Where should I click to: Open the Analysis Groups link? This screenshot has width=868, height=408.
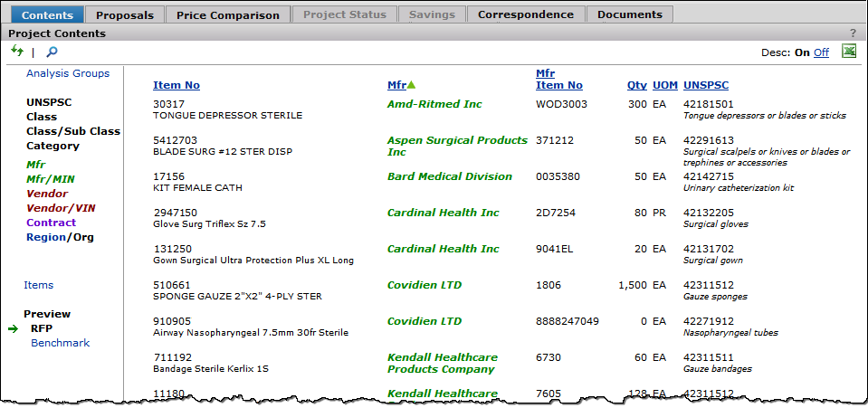68,73
